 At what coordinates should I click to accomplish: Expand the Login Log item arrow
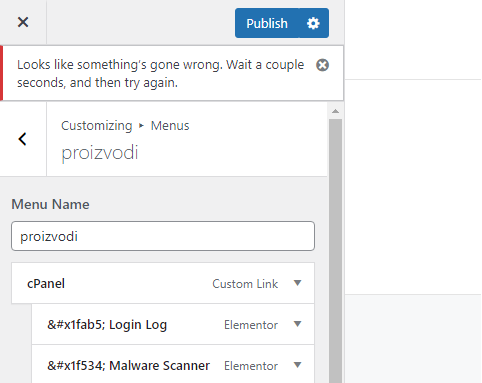[x=298, y=324]
